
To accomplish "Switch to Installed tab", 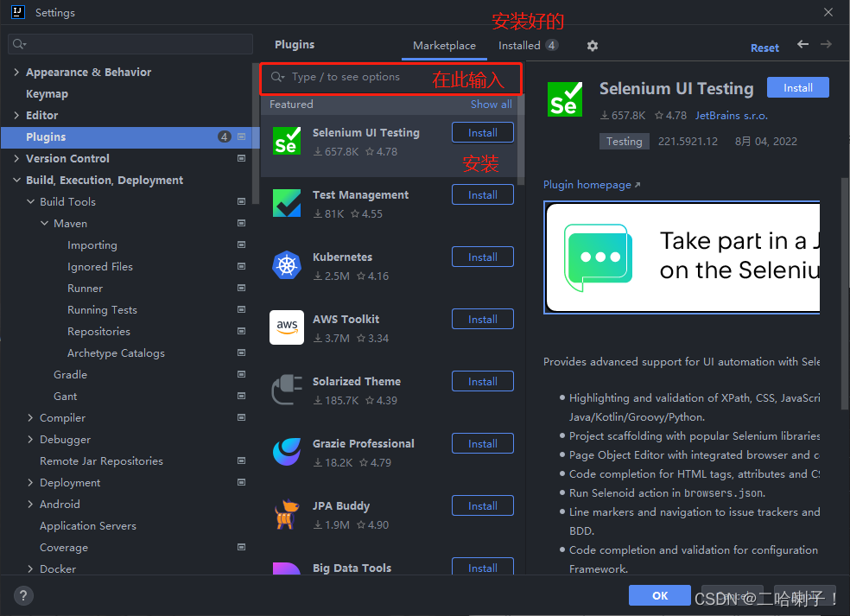I will tap(528, 46).
